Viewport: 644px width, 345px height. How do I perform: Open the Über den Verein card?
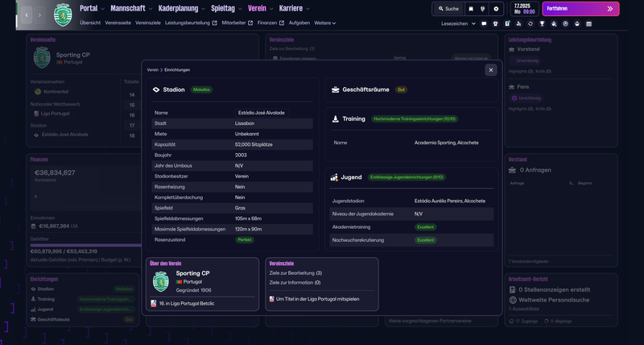[x=203, y=285]
